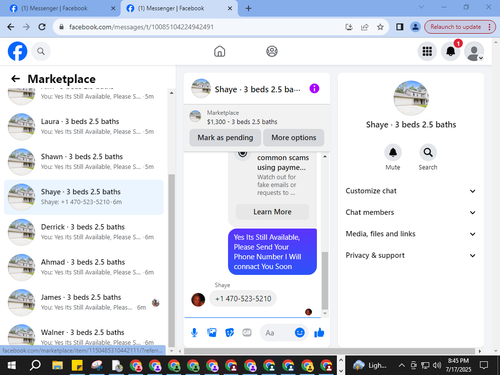Open File Explorer from taskbar
The width and height of the screenshot is (500, 375).
pos(57,365)
